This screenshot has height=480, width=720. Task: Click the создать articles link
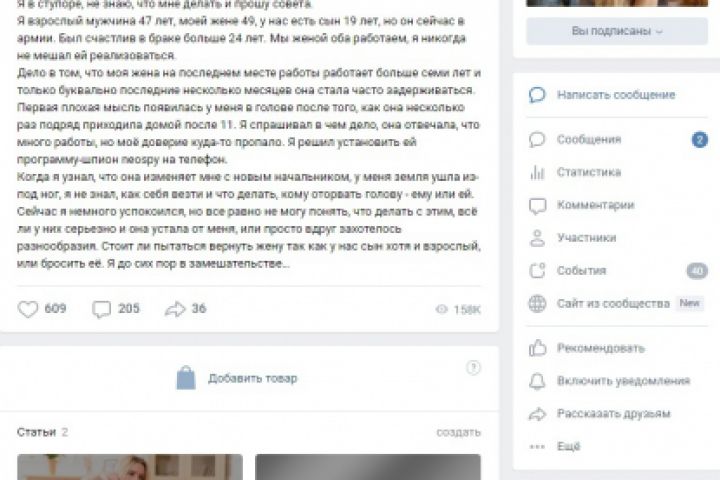point(458,432)
